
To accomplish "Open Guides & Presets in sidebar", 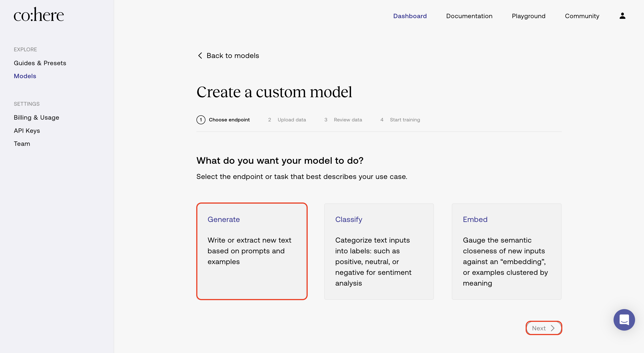I will tap(40, 63).
